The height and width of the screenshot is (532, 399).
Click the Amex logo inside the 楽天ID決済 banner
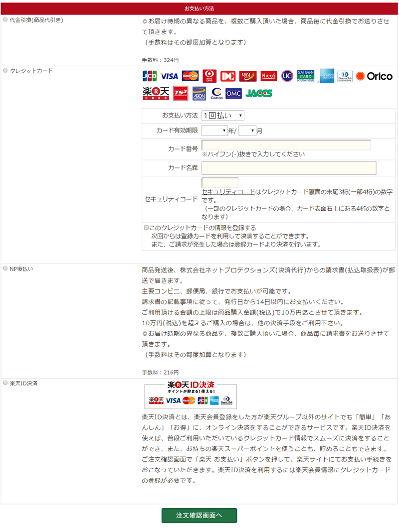[214, 400]
